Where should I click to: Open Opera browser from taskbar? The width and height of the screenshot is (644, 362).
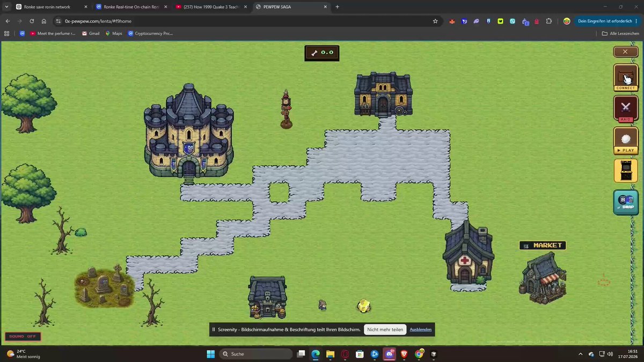click(345, 354)
